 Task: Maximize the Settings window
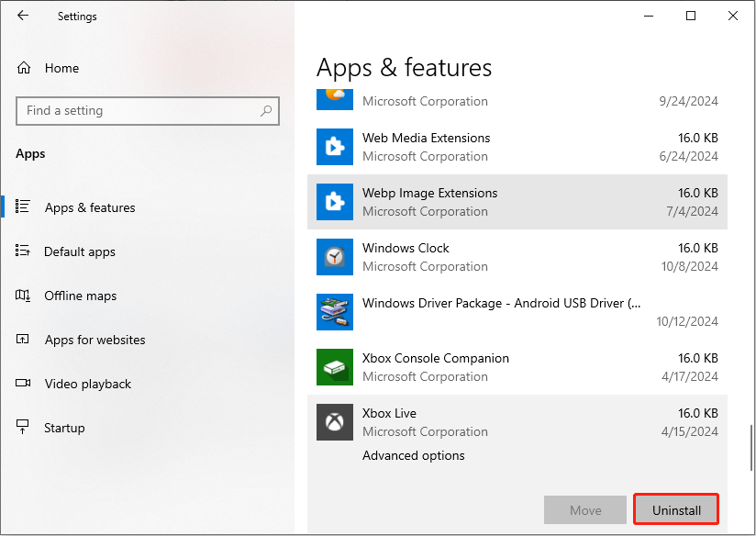click(691, 16)
